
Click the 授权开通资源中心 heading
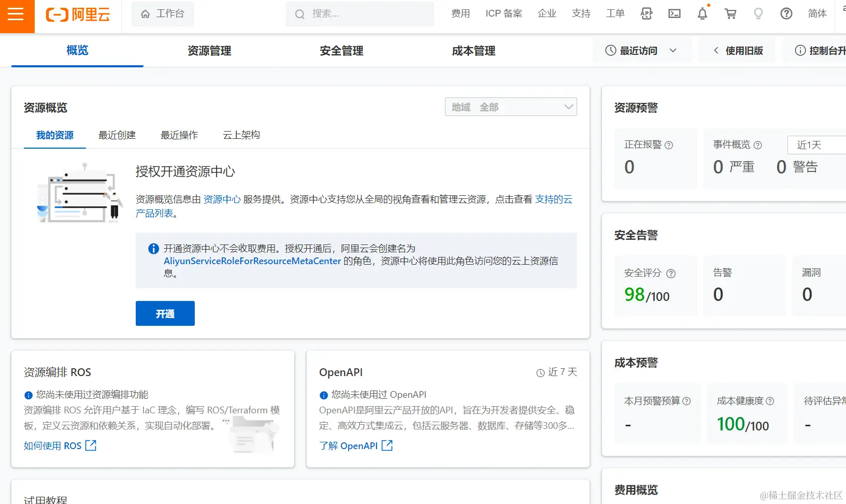[x=185, y=171]
